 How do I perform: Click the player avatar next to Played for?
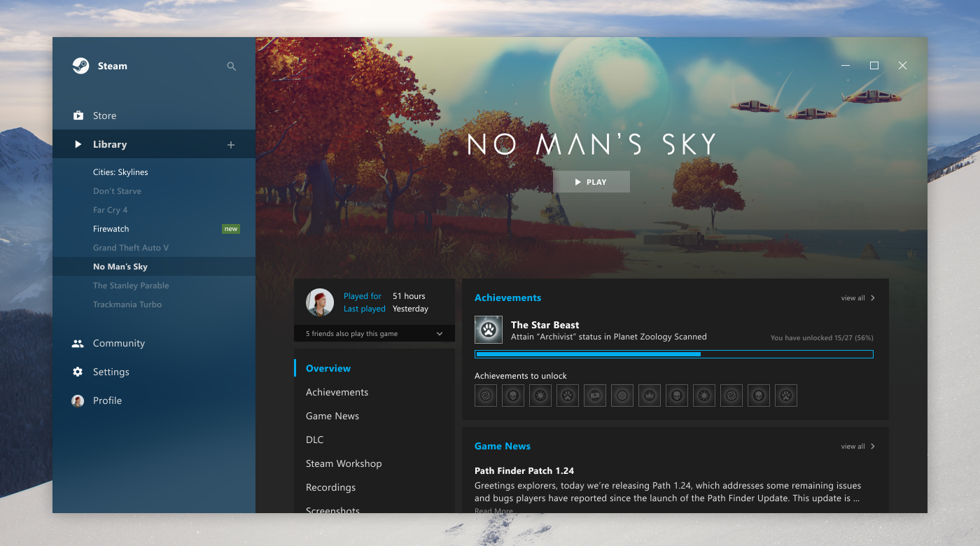click(320, 302)
